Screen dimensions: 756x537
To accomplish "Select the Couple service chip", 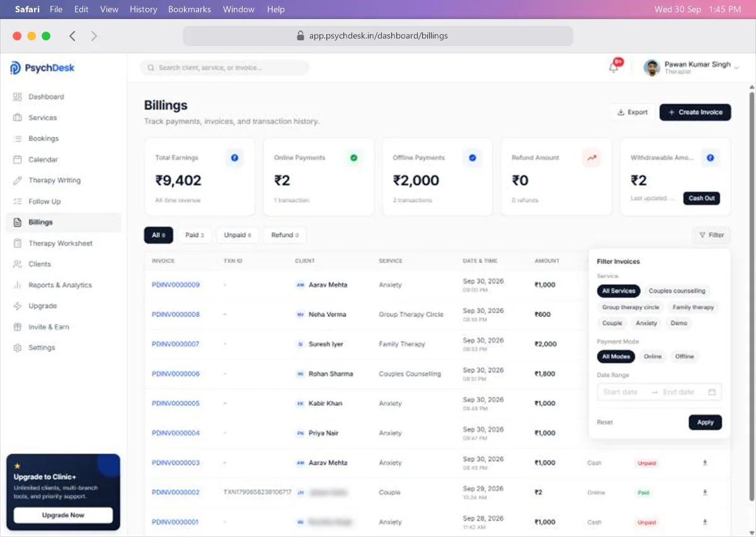I will click(612, 323).
